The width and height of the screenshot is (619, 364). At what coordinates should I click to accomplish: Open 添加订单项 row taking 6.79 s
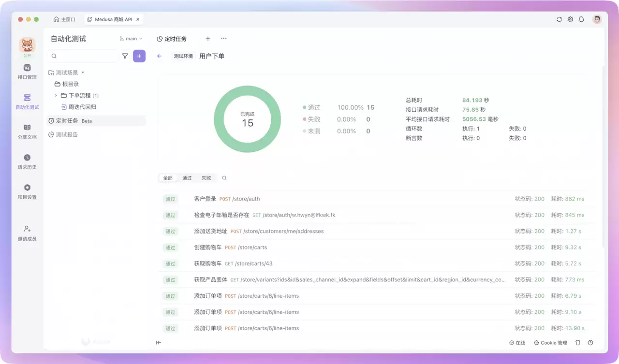coord(377,296)
